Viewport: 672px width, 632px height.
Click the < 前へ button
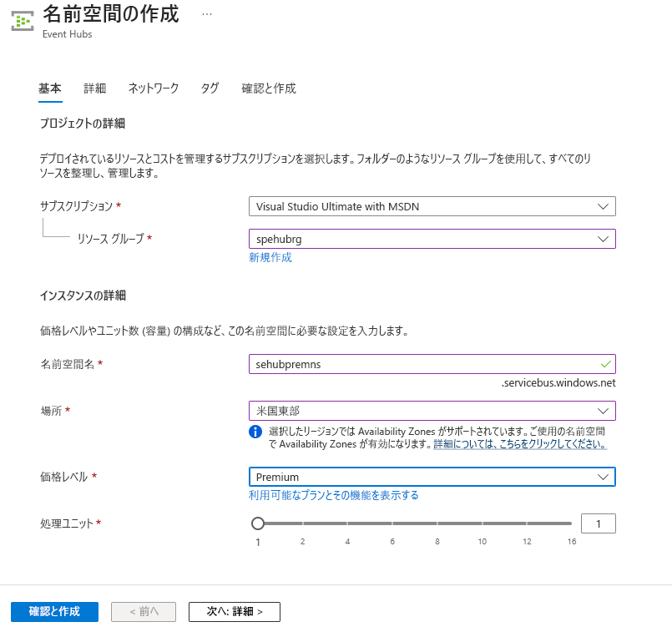tap(144, 611)
